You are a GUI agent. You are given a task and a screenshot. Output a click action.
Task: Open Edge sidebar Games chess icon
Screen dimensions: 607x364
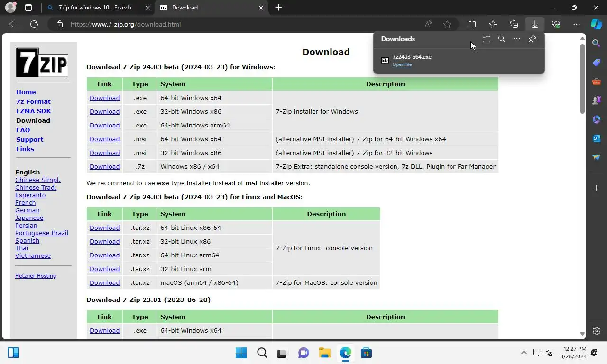tap(597, 100)
